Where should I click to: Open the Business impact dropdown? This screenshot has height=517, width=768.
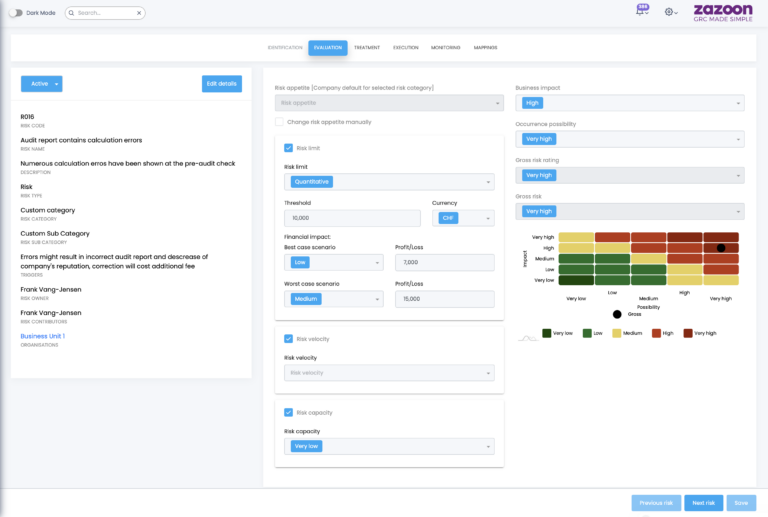point(629,103)
